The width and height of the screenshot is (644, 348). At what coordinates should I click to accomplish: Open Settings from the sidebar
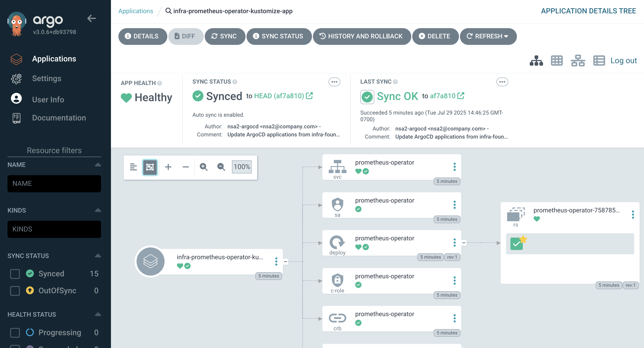[47, 78]
